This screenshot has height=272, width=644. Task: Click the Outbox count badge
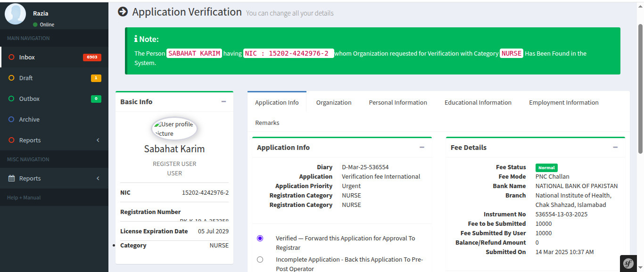point(96,99)
